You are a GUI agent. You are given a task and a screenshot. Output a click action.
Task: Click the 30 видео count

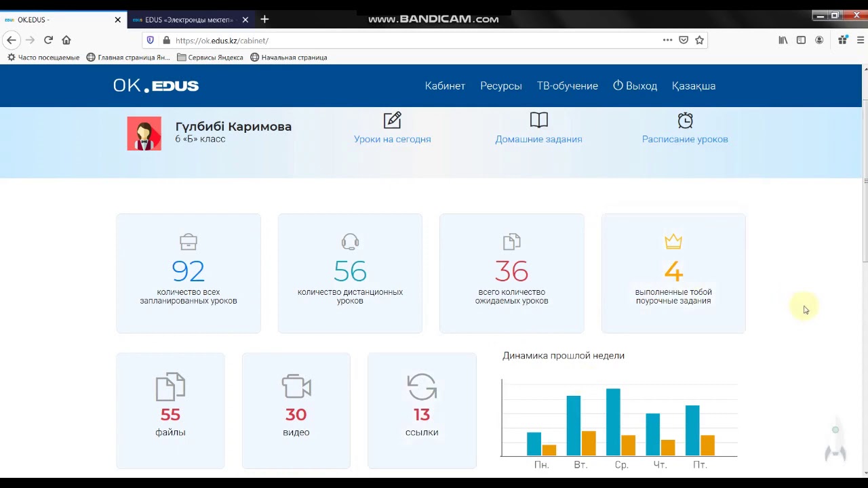(x=296, y=414)
